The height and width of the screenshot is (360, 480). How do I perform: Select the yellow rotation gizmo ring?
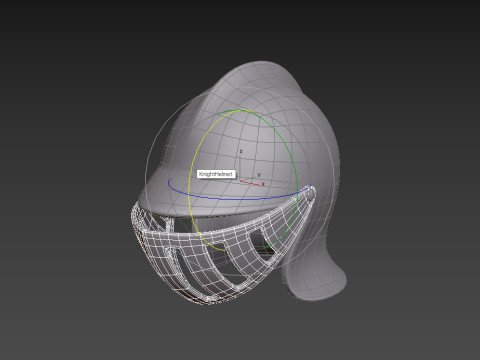(189, 187)
